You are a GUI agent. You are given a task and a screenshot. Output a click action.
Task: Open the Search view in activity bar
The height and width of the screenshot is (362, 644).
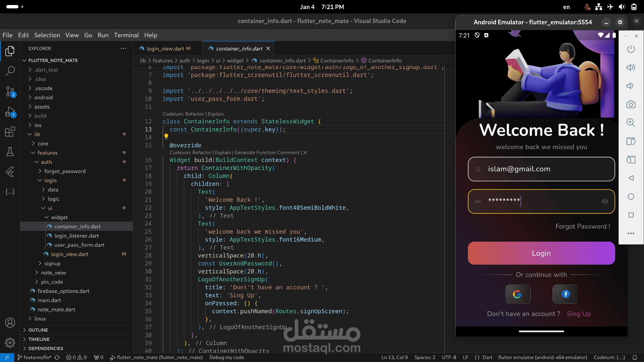pyautogui.click(x=10, y=71)
